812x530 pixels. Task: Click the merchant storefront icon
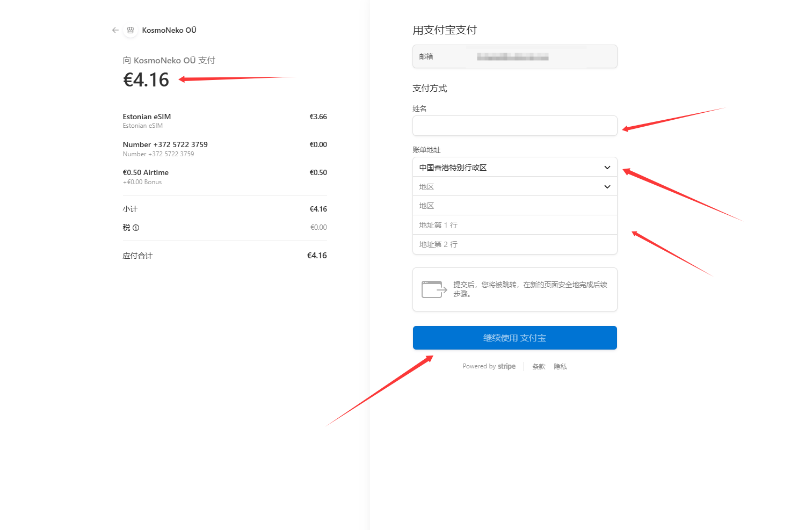[x=130, y=30]
